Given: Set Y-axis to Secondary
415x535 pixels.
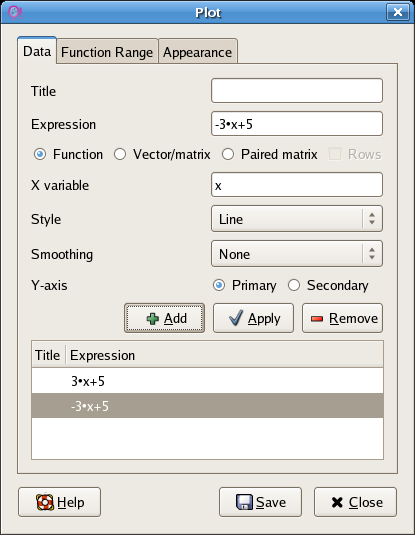Looking at the screenshot, I should tap(294, 285).
